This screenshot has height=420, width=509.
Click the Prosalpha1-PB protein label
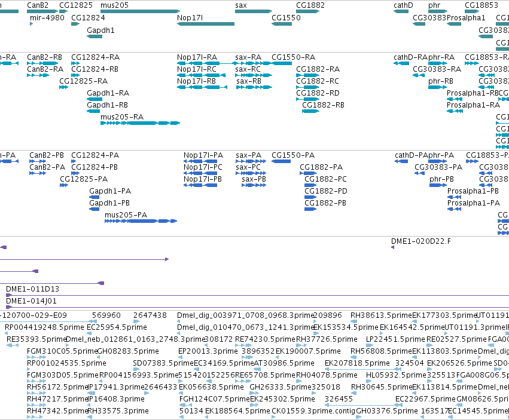click(x=473, y=191)
